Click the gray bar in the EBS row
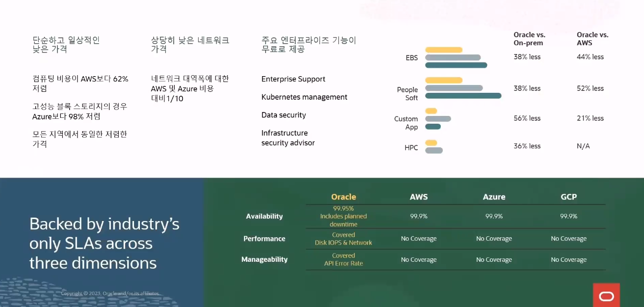 453,57
